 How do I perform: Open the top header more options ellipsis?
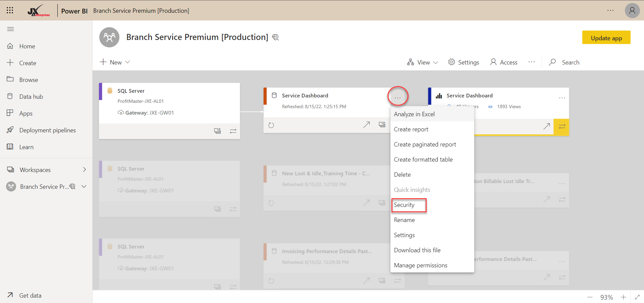[610, 10]
